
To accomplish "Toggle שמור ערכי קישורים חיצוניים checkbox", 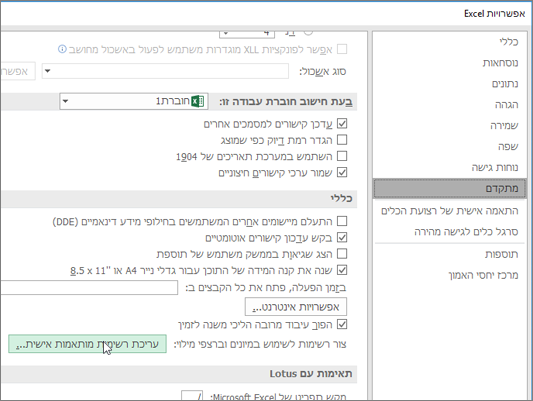I will pyautogui.click(x=342, y=172).
